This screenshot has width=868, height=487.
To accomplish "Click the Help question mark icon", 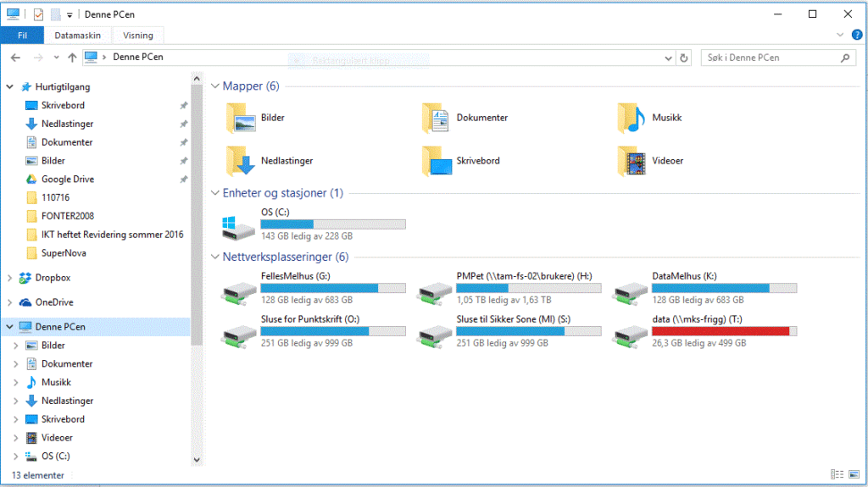I will pos(857,35).
